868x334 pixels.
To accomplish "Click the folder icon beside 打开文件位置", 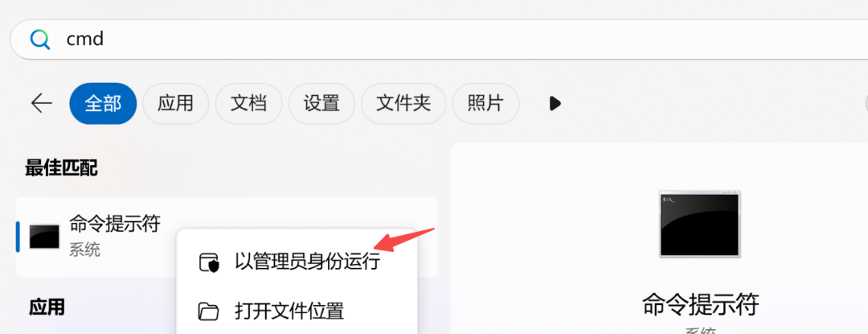I will [x=209, y=311].
